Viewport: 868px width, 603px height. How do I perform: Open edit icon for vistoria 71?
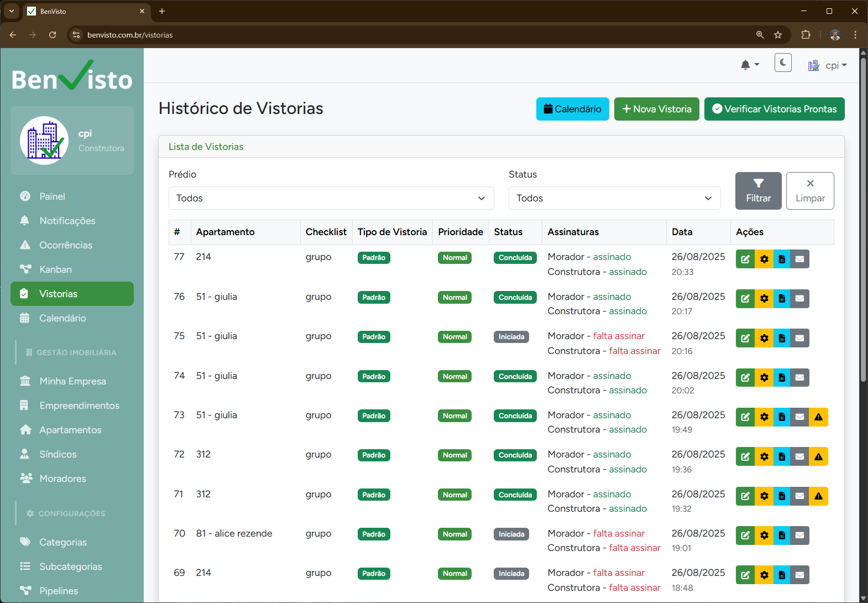[745, 496]
